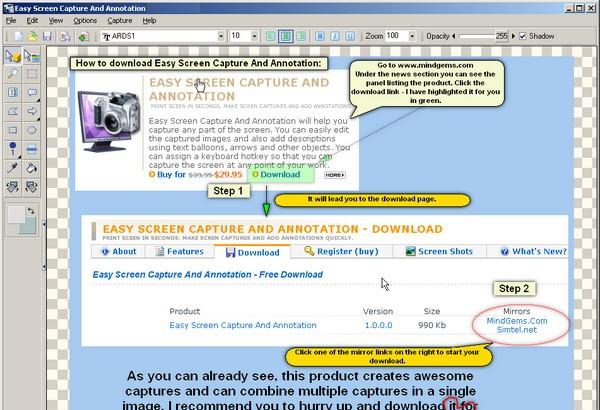
Task: Expand numbered marker tool variations
Action: click(x=20, y=157)
